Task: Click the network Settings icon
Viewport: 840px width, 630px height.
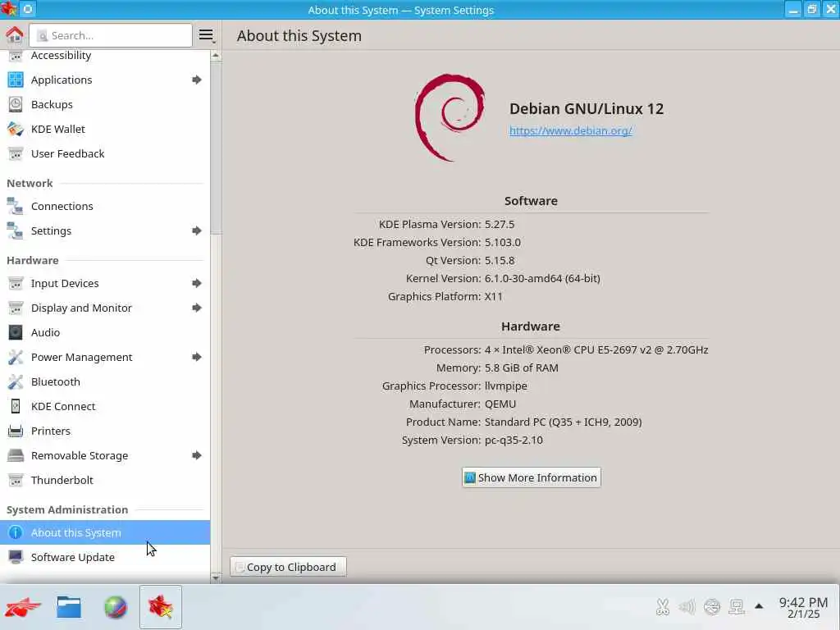Action: [x=16, y=231]
